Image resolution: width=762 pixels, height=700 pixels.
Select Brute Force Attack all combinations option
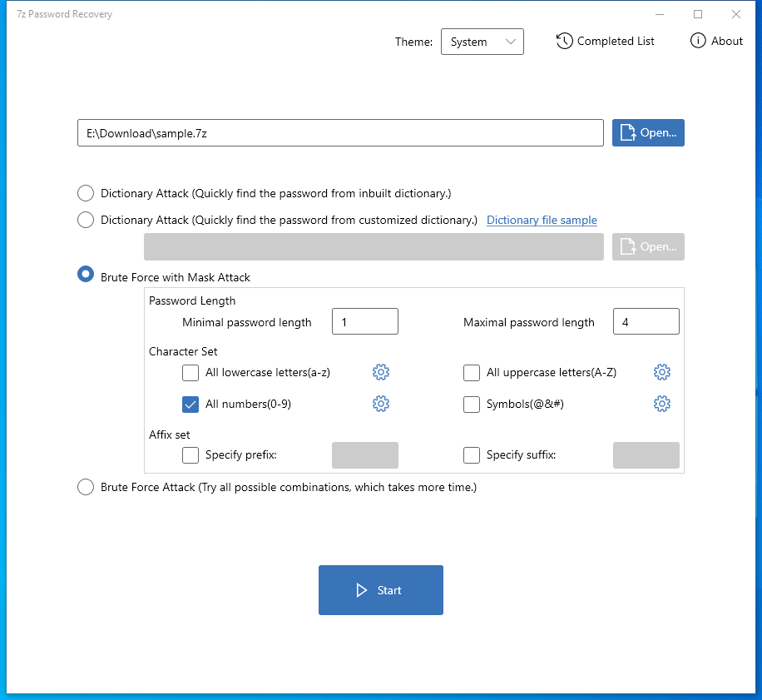point(86,487)
